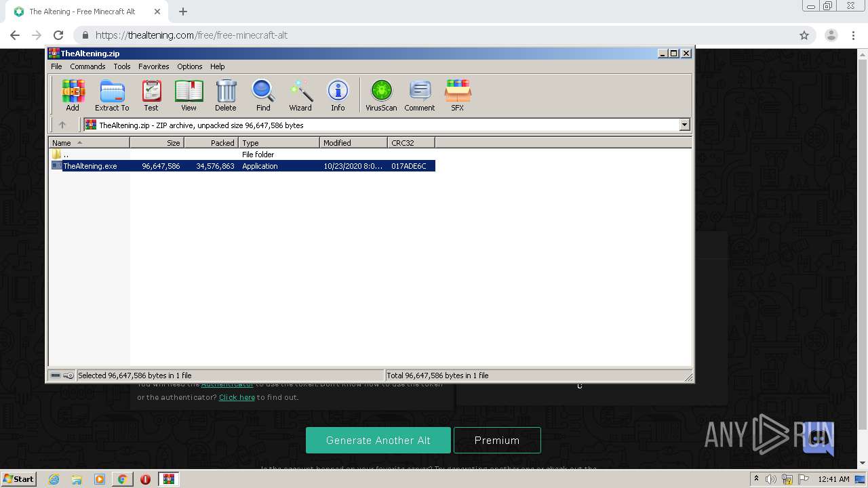Follow the 'Click here' link
This screenshot has height=488, width=868.
tap(237, 397)
